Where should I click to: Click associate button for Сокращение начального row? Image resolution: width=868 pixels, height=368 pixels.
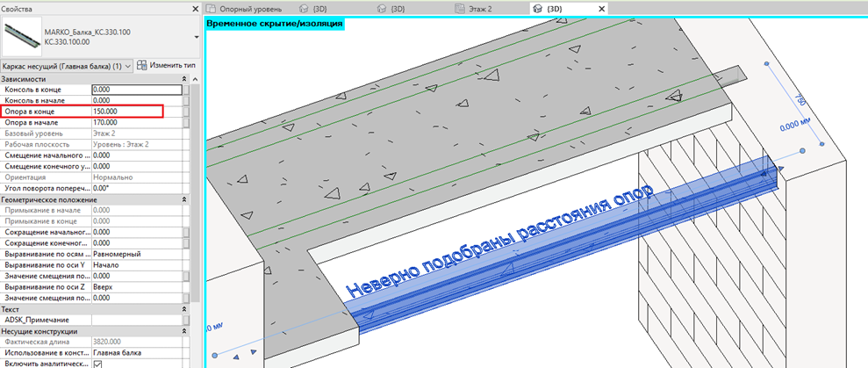click(187, 232)
